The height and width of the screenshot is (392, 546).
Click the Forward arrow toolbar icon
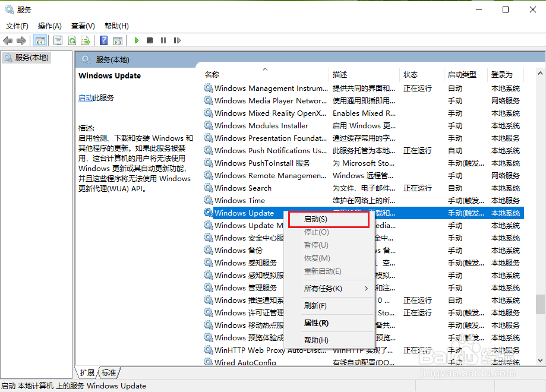tap(21, 41)
